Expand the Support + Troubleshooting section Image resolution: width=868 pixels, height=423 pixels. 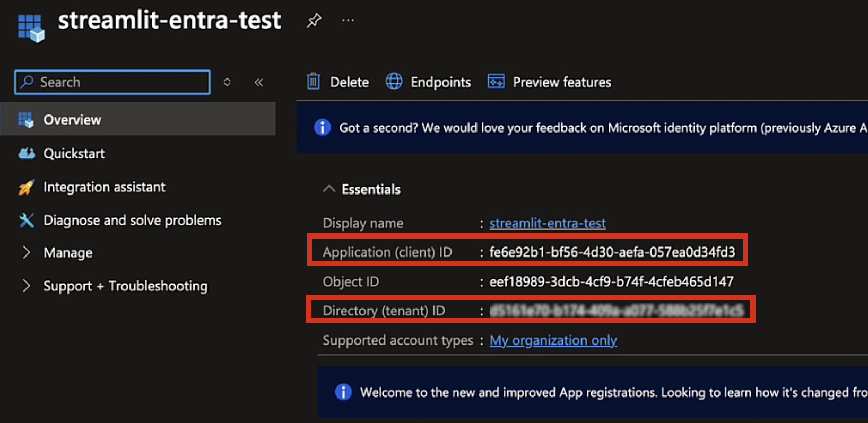click(26, 286)
